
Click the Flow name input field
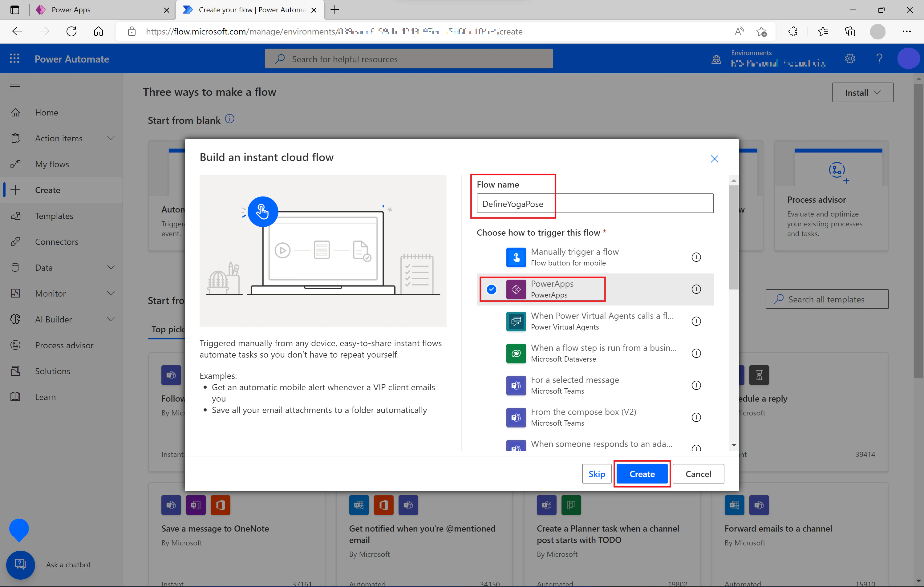coord(595,203)
